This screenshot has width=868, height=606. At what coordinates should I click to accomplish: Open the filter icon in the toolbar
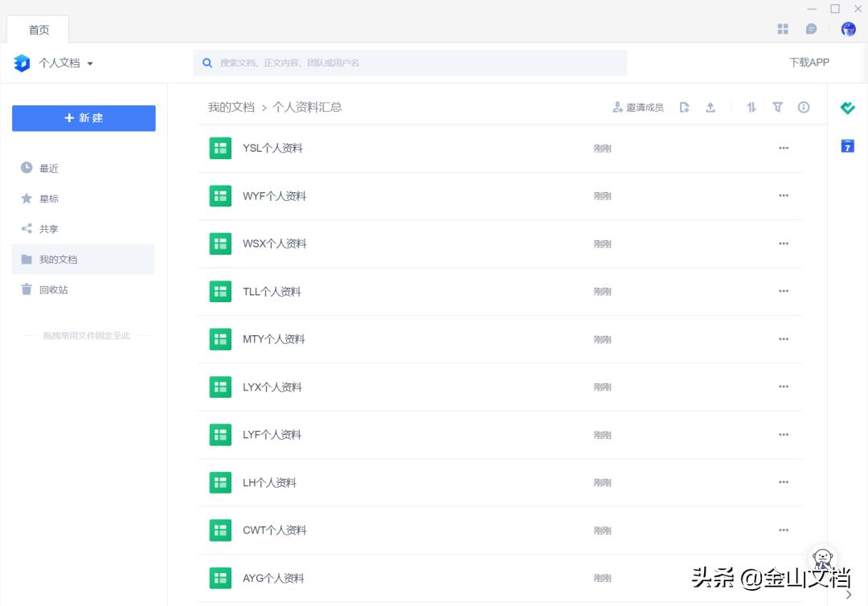pos(777,107)
